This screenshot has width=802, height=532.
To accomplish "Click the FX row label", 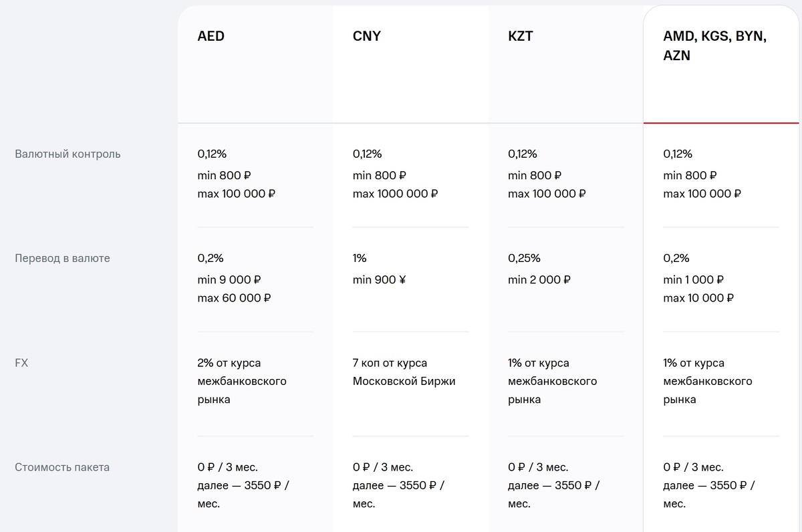I will 21,363.
